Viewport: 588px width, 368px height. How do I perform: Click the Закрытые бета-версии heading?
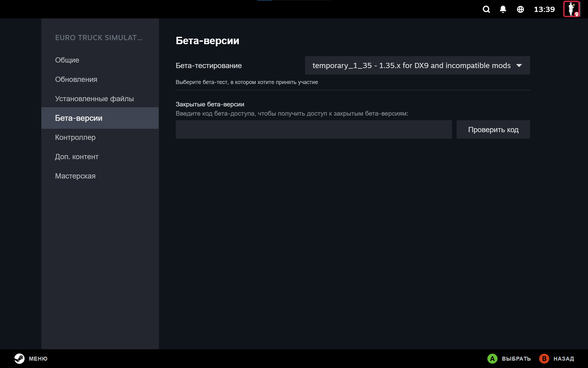pos(210,104)
